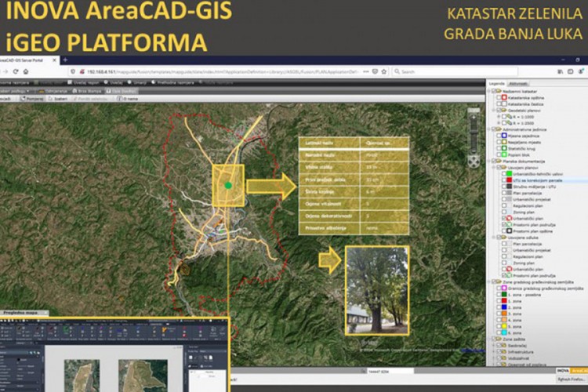Screen dimensions: 588x392
Task: Click the blue 2. zona color swatch
Action: pos(504,307)
